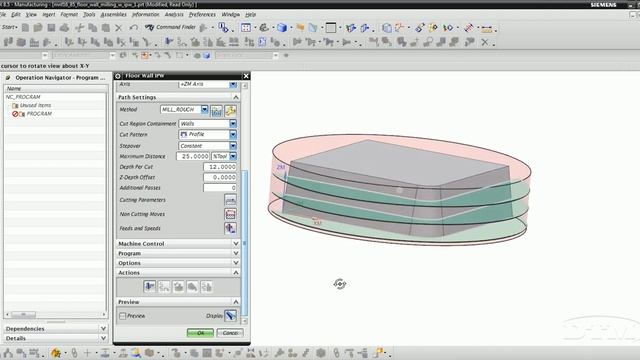Image resolution: width=640 pixels, height=360 pixels.
Task: Click the Floor Wall IPW dialog gear icon
Action: 118,76
